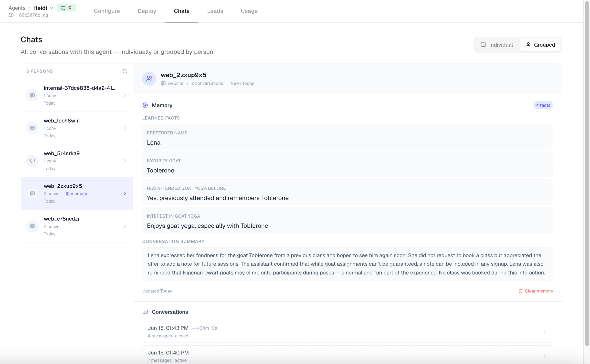Viewport: 590px width, 364px height.
Task: Click the Favorite Goat fact Toblerone
Action: (x=348, y=165)
